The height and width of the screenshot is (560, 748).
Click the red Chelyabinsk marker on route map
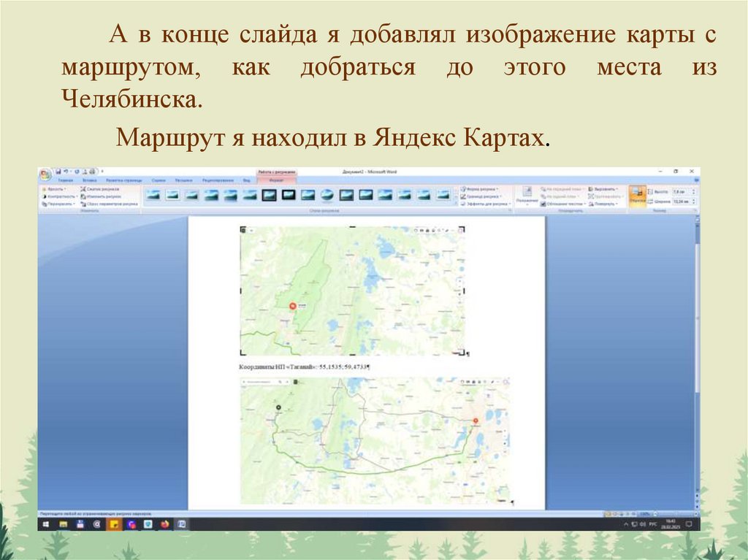475,421
